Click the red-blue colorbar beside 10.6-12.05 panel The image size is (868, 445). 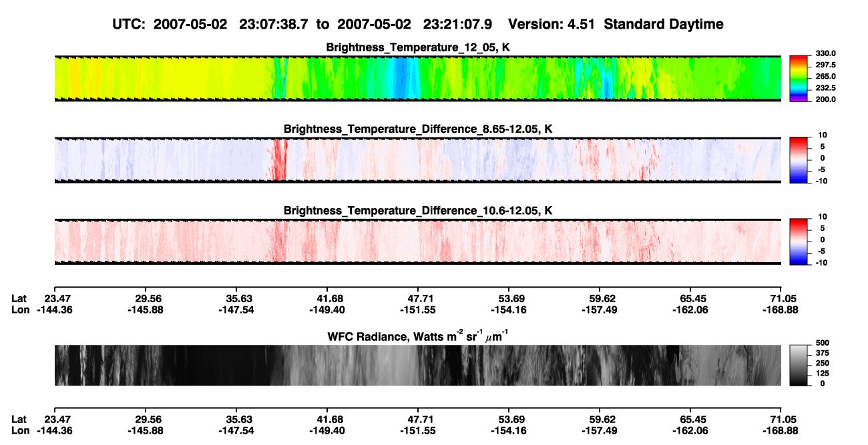coord(800,241)
